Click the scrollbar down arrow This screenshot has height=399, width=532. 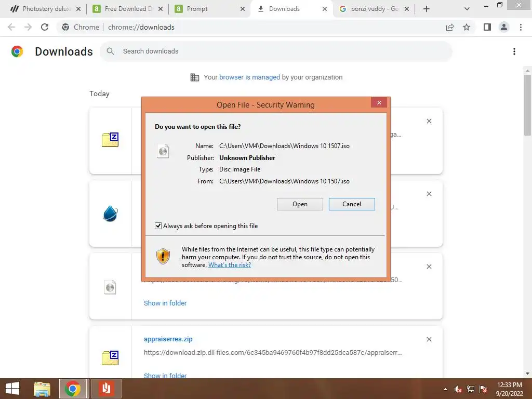coord(527,374)
